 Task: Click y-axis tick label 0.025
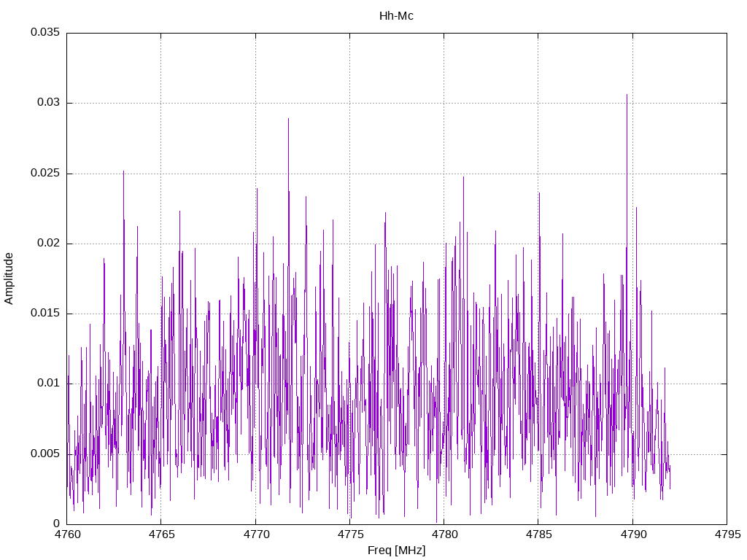pos(45,173)
